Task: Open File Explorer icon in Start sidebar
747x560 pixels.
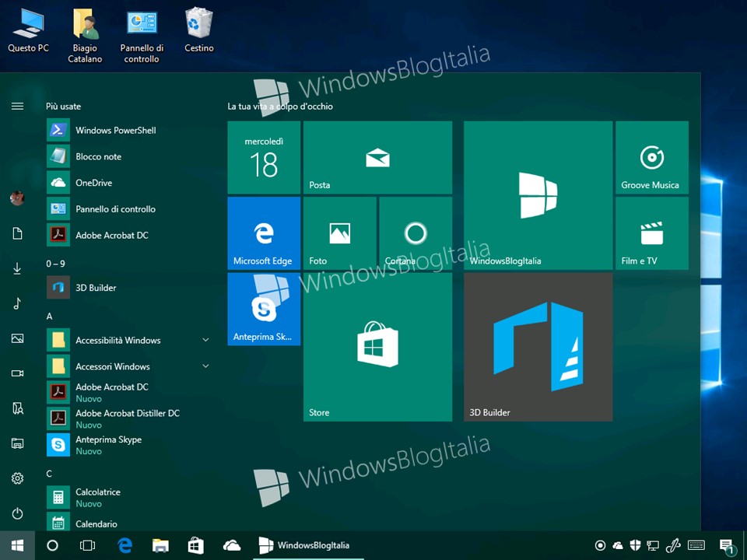Action: click(x=17, y=443)
